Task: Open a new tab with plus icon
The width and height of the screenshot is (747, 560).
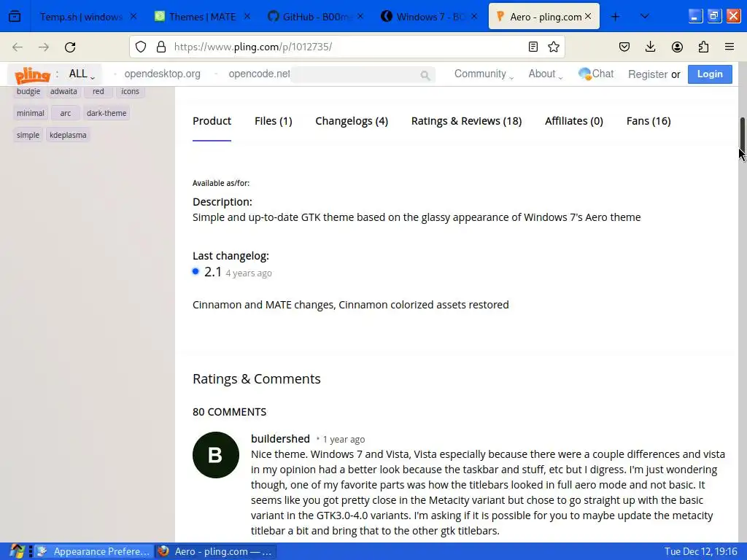Action: tap(615, 17)
